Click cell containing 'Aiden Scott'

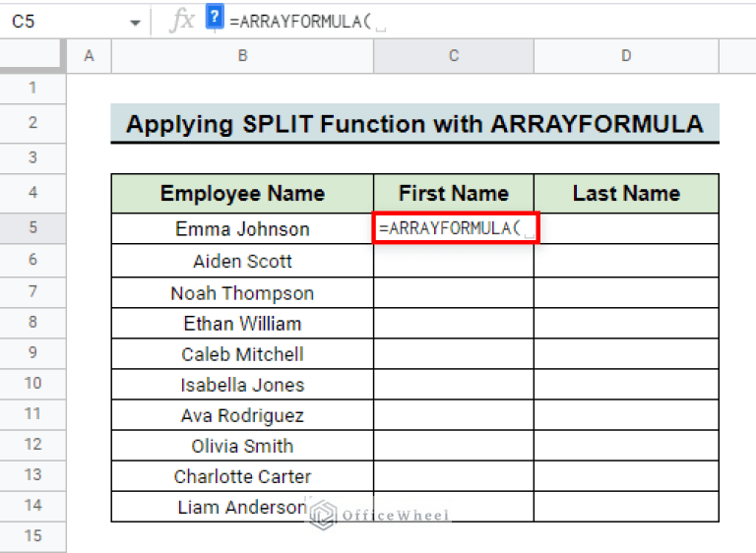(242, 261)
